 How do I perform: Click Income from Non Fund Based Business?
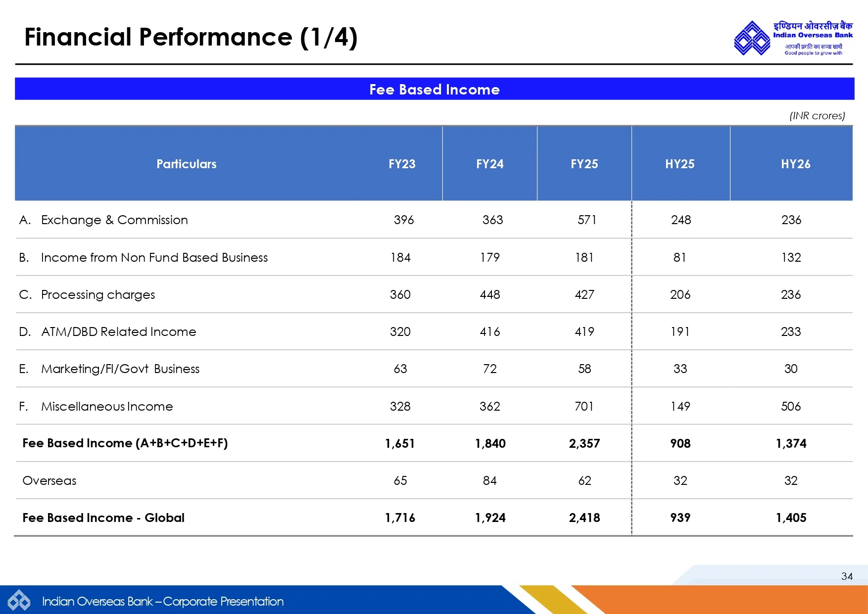[154, 257]
